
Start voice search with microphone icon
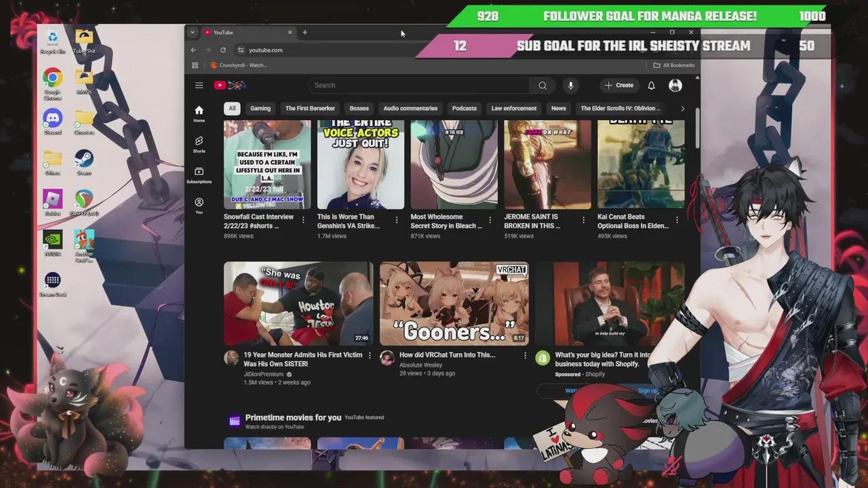pyautogui.click(x=570, y=85)
